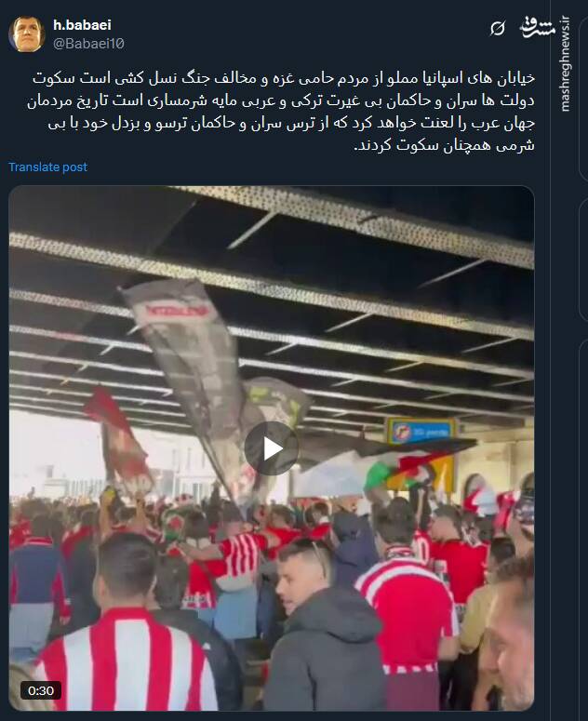588x721 pixels.
Task: Click the mashreghnews.ir vertical watermark text
Action: coord(566,64)
